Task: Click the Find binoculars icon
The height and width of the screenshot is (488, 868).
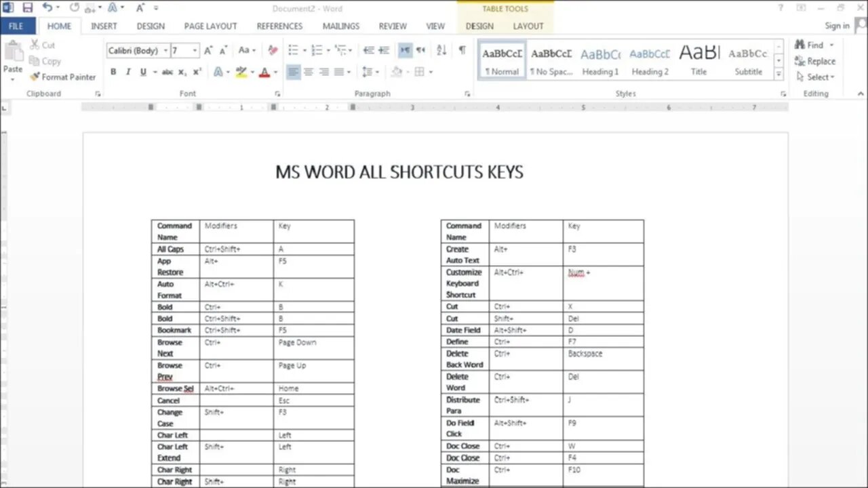Action: point(800,45)
